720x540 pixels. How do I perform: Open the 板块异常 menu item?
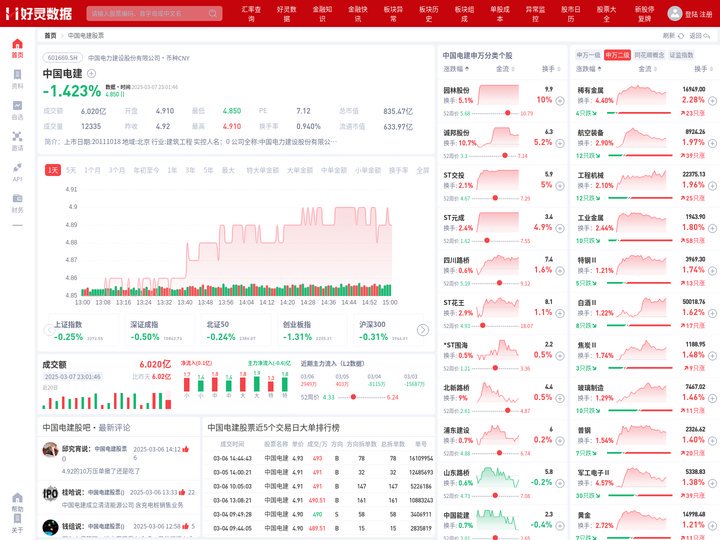394,14
